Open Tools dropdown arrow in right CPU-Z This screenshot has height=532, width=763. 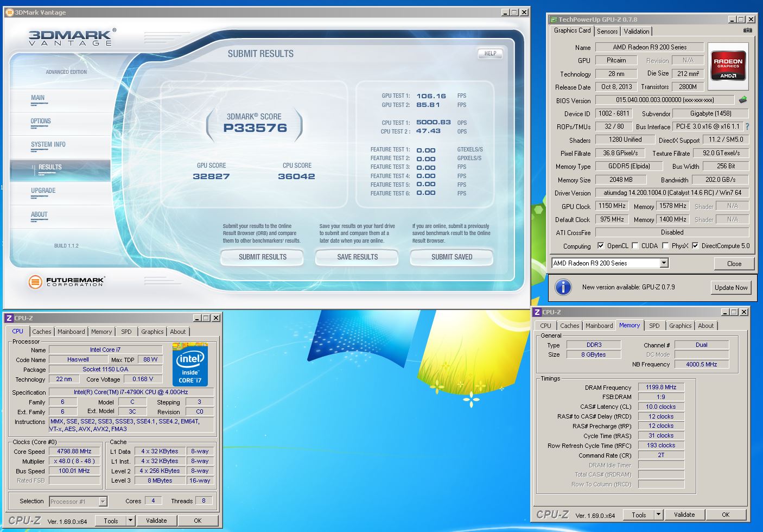click(x=659, y=515)
